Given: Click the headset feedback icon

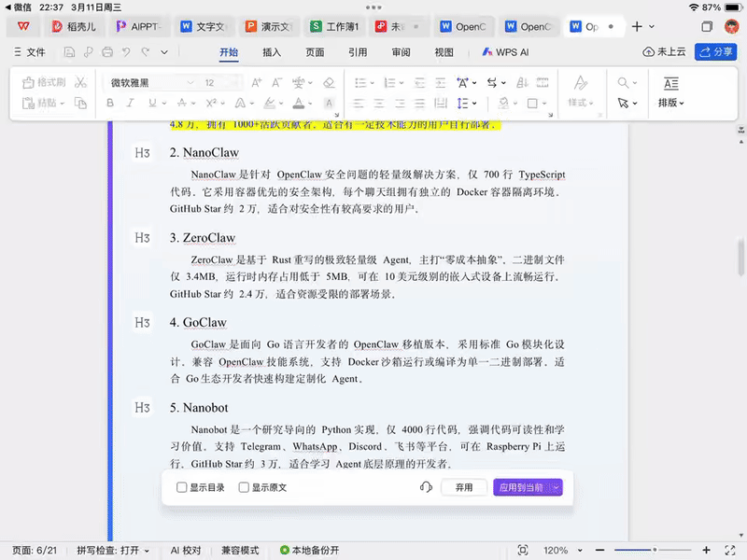Looking at the screenshot, I should 426,487.
